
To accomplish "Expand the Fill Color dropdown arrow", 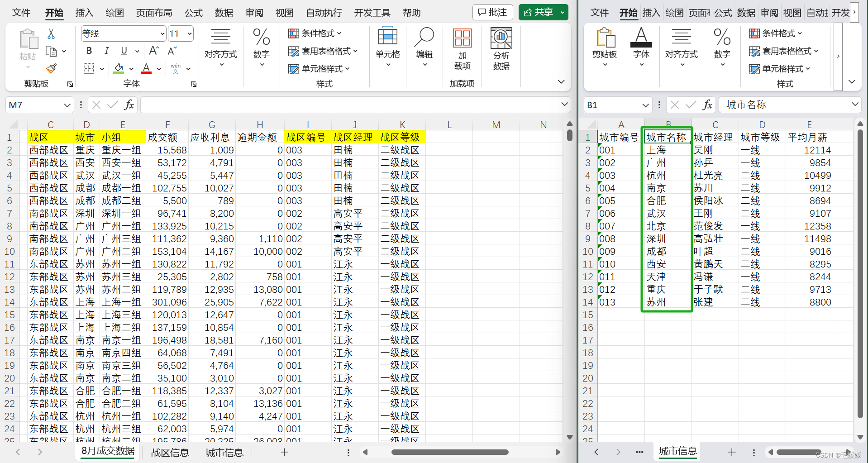I will (x=131, y=69).
